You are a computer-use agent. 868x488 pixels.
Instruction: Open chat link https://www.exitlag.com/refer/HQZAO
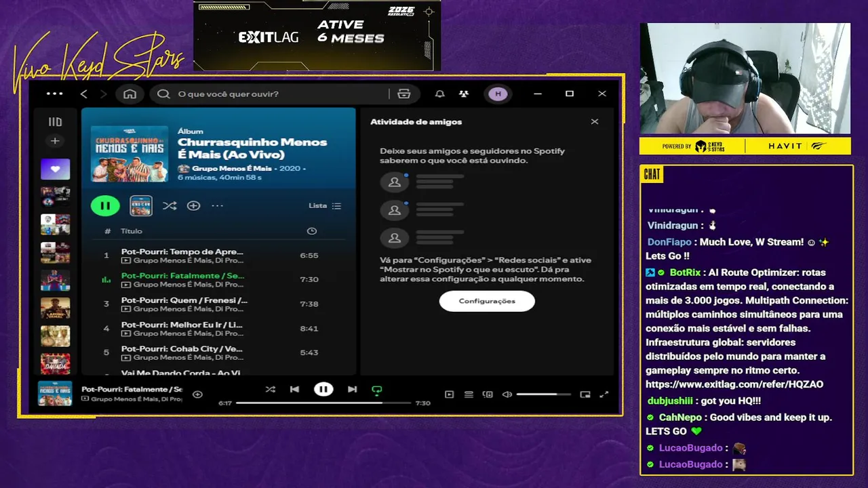tap(734, 384)
